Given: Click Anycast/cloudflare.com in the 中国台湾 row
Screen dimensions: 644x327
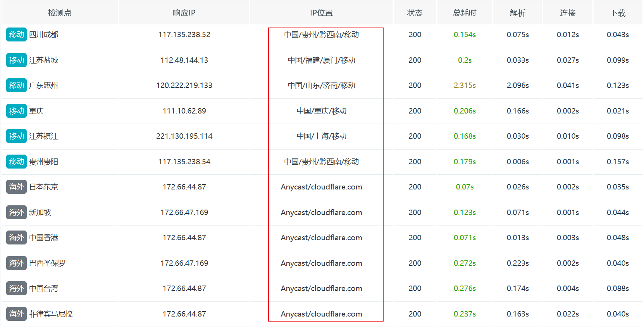Looking at the screenshot, I should (321, 288).
